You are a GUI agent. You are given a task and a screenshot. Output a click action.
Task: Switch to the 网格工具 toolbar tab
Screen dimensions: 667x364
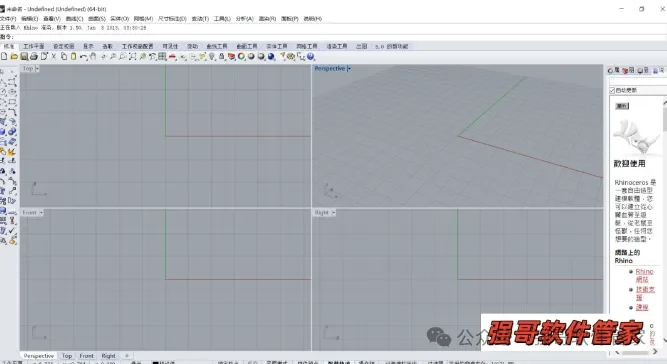pos(307,46)
